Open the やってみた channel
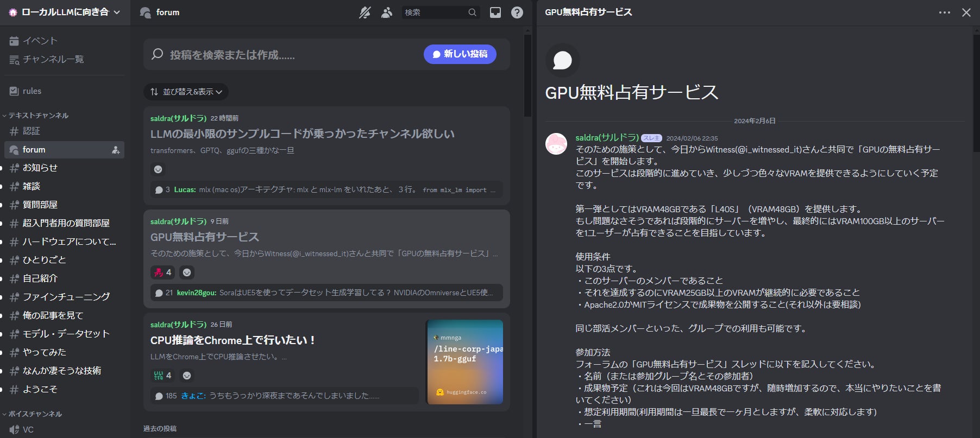980x438 pixels. [64, 353]
